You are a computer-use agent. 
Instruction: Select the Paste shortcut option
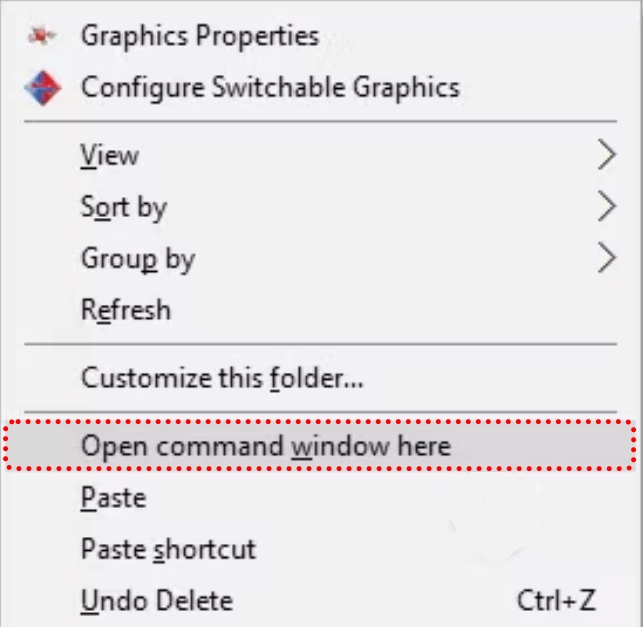click(168, 549)
